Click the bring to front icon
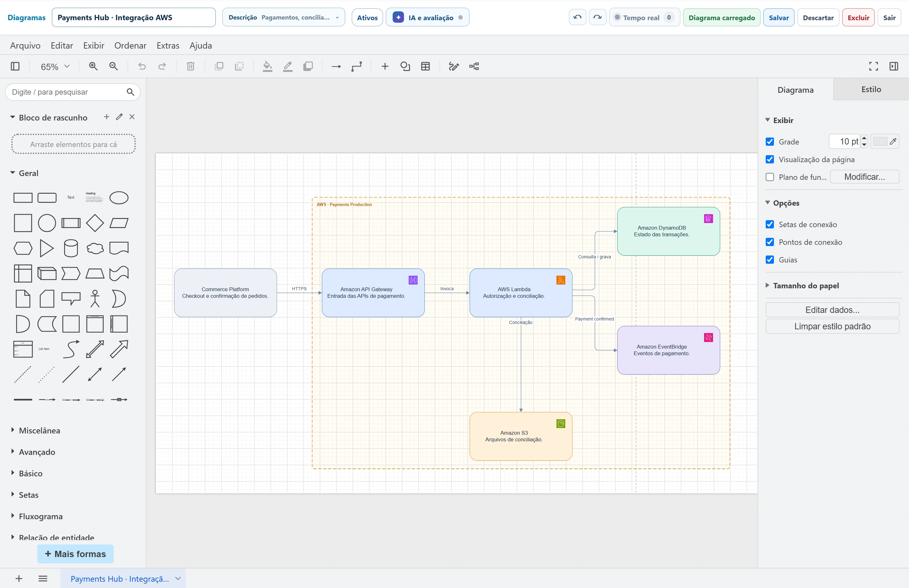909x588 pixels. click(x=219, y=67)
